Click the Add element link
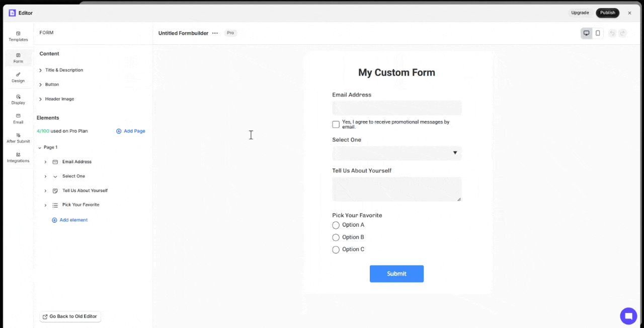Viewport: 644px width, 328px height. click(70, 220)
